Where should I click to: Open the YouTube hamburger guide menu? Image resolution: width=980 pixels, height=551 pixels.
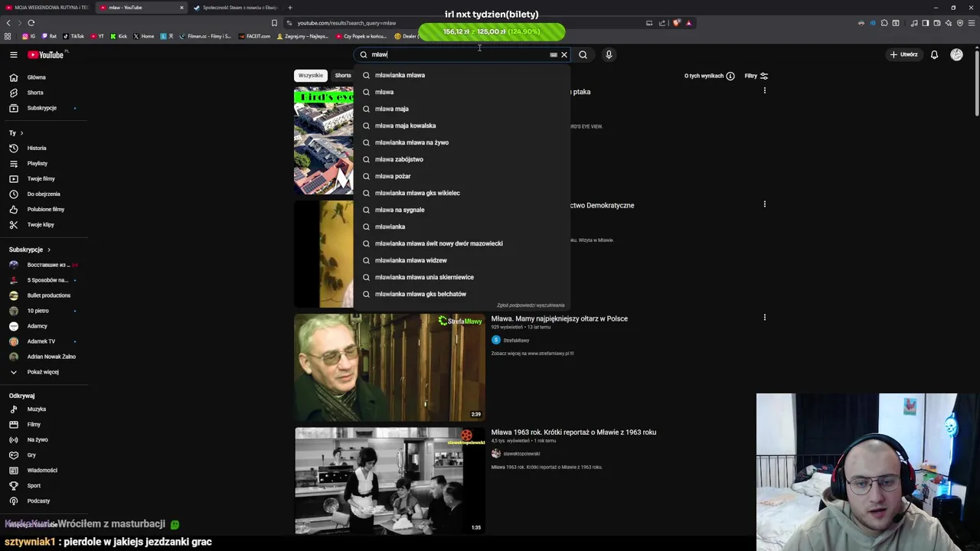pos(13,54)
